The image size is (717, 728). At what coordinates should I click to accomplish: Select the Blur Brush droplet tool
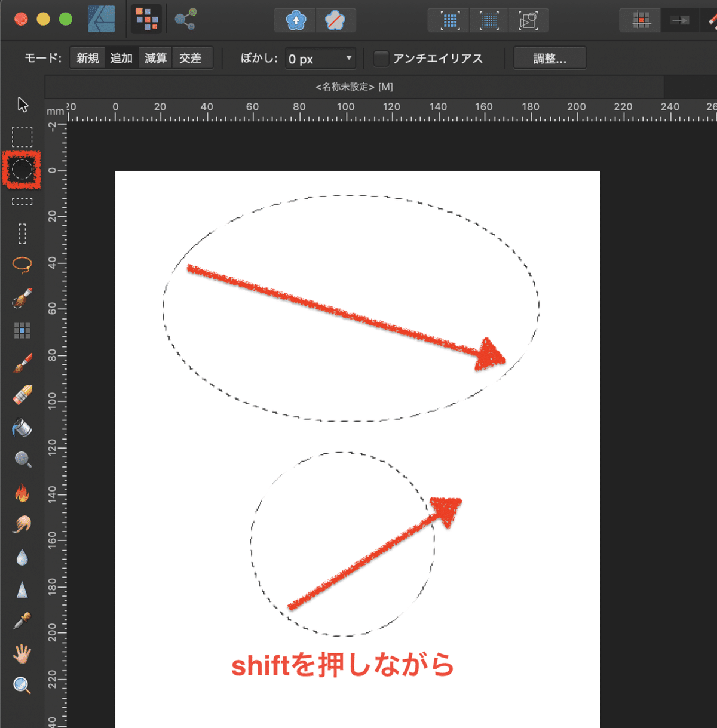coord(22,557)
